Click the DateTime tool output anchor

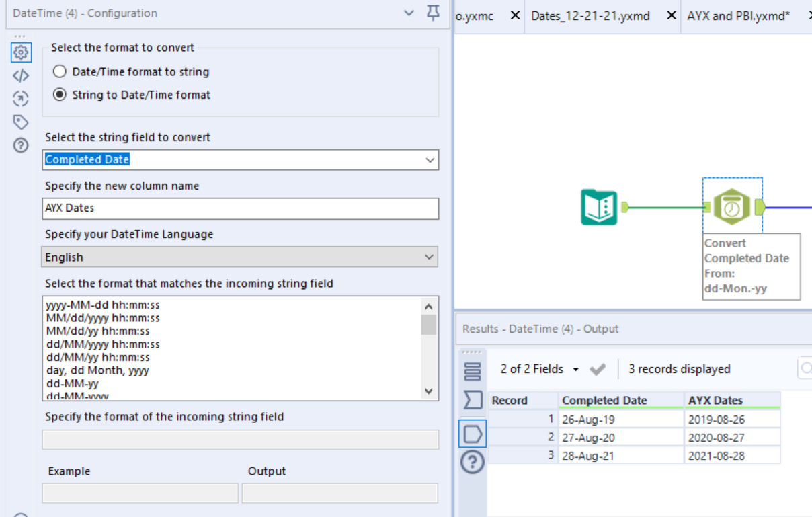760,207
